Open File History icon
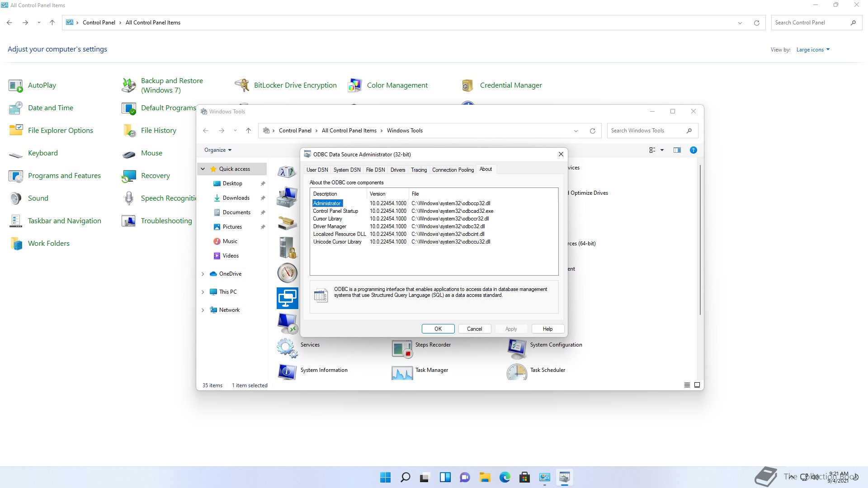868x488 pixels. (129, 131)
